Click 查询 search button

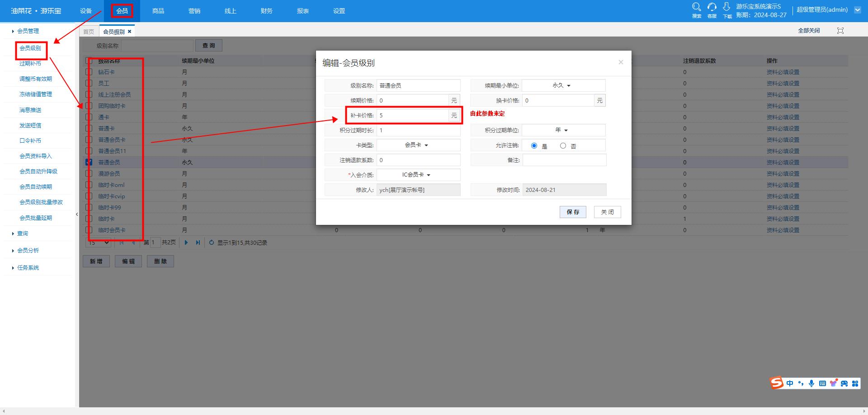click(x=208, y=46)
